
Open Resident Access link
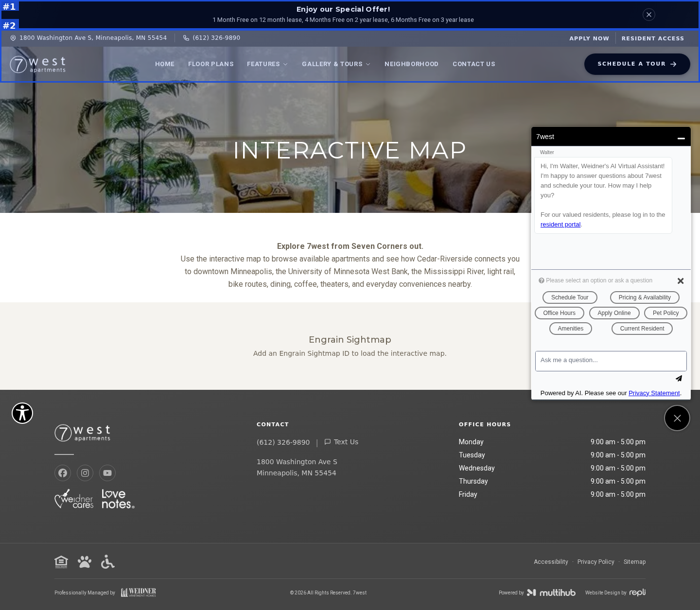[x=653, y=38]
